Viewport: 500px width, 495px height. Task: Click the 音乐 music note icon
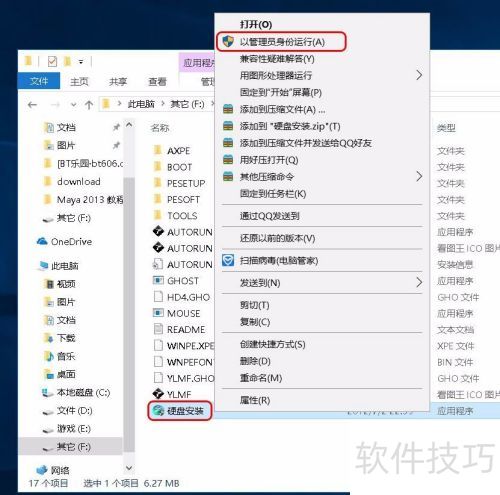point(49,356)
